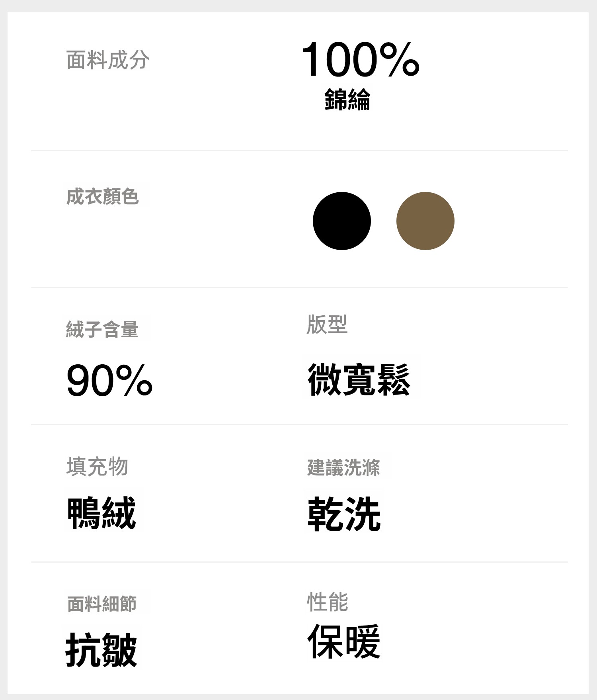The width and height of the screenshot is (597, 700).
Task: Select the black garment color swatch
Action: [341, 221]
